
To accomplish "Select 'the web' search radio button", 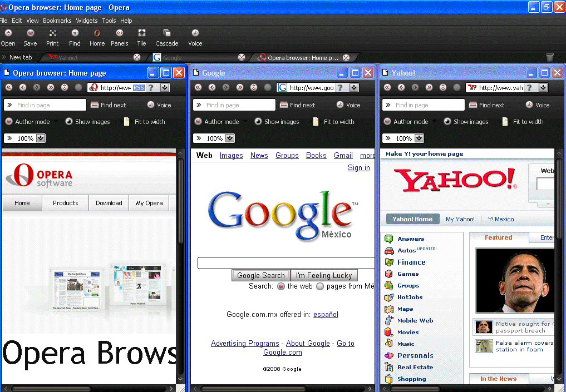I will click(282, 286).
